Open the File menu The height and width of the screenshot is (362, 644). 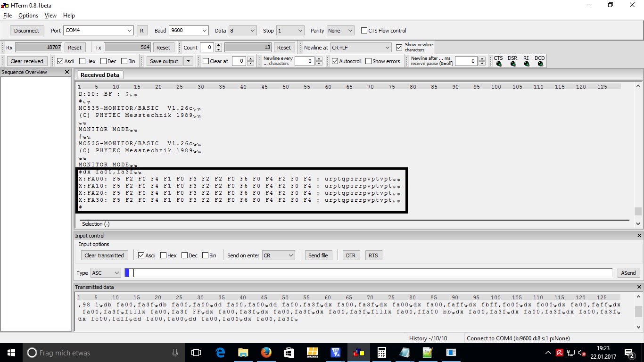pyautogui.click(x=7, y=16)
